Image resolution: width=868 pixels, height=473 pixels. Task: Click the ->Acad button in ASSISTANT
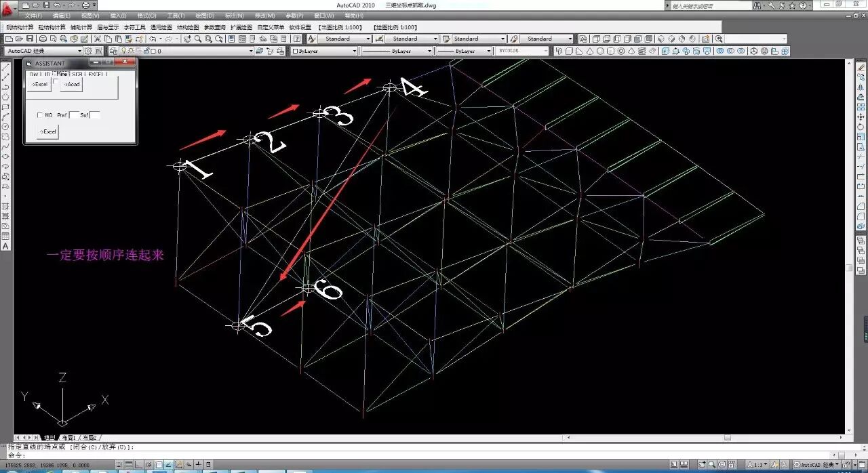click(x=71, y=84)
